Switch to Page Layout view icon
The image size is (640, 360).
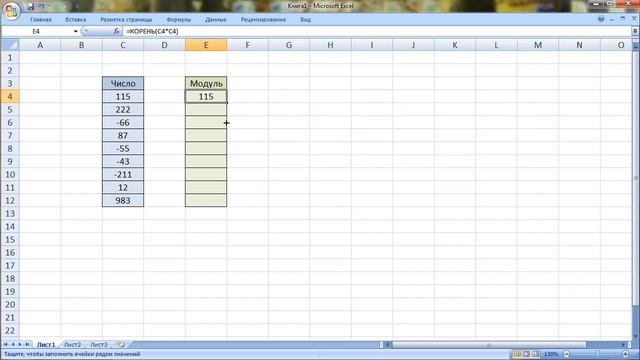point(526,354)
